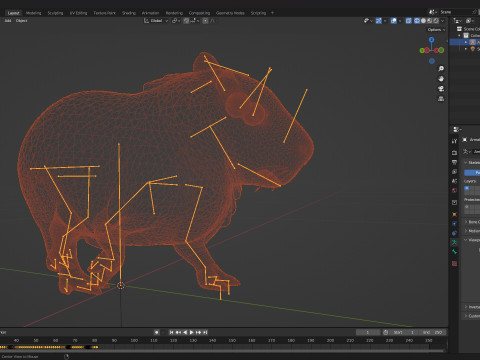Click the Scene name field
Viewport: 480px width, 360px height.
pos(455,12)
